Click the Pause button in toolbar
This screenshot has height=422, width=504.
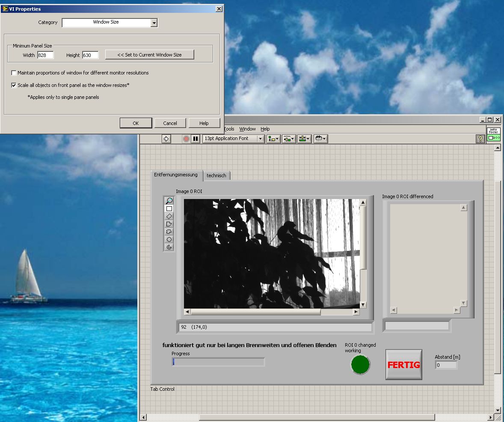pyautogui.click(x=196, y=139)
